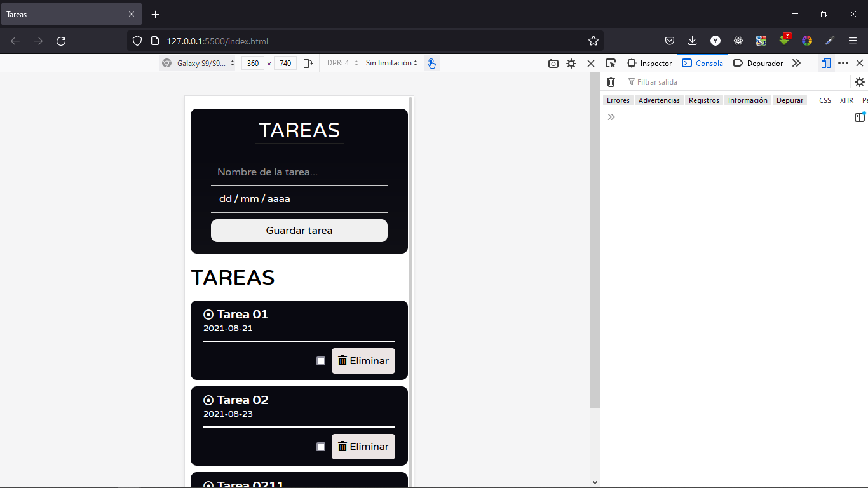Open the DPR dropdown
Screen dimensions: 868x488
coord(342,64)
